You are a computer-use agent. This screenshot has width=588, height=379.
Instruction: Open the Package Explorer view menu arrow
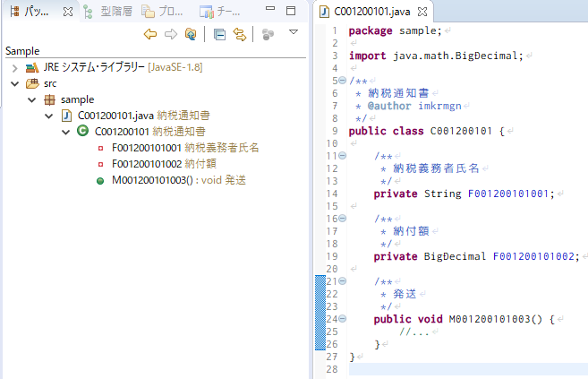(294, 32)
